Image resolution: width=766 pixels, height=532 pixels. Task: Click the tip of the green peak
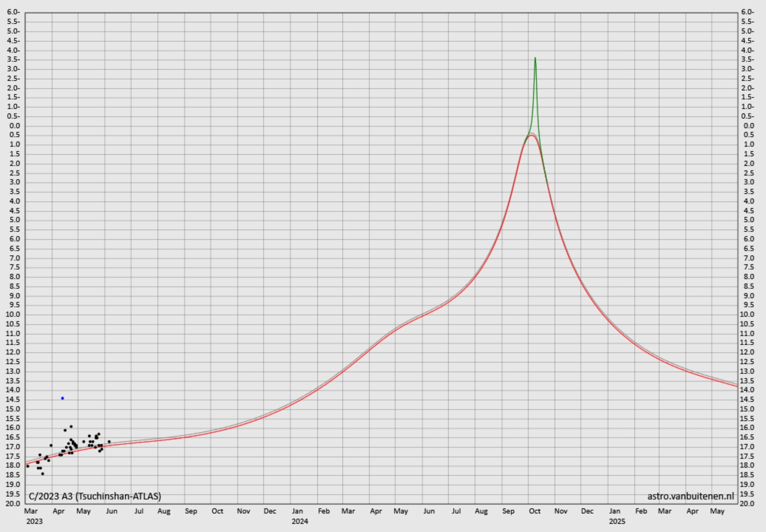535,58
